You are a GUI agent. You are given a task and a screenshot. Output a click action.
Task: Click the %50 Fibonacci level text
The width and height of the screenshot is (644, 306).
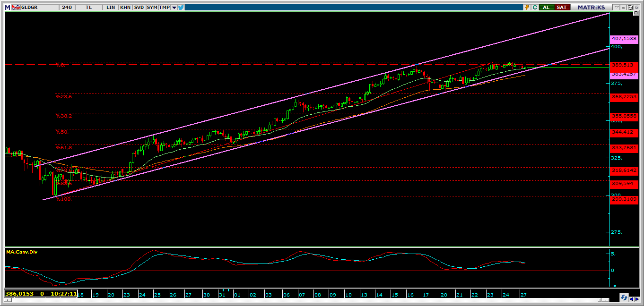(x=62, y=132)
